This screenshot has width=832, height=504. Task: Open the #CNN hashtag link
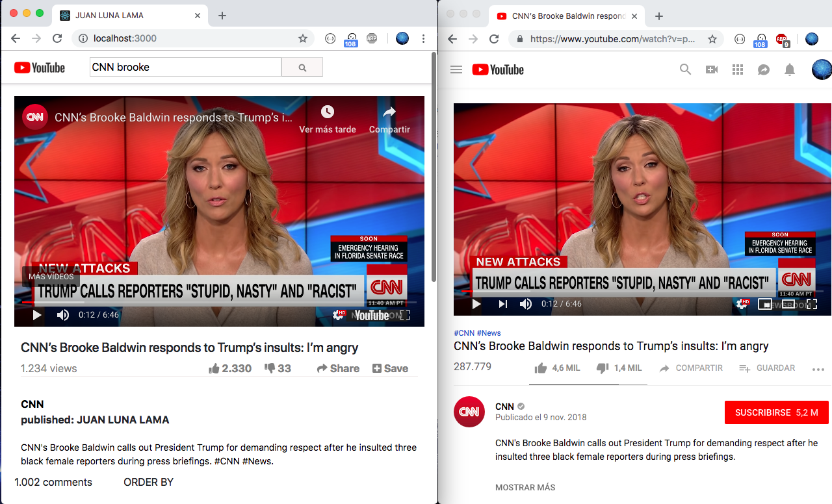[464, 333]
